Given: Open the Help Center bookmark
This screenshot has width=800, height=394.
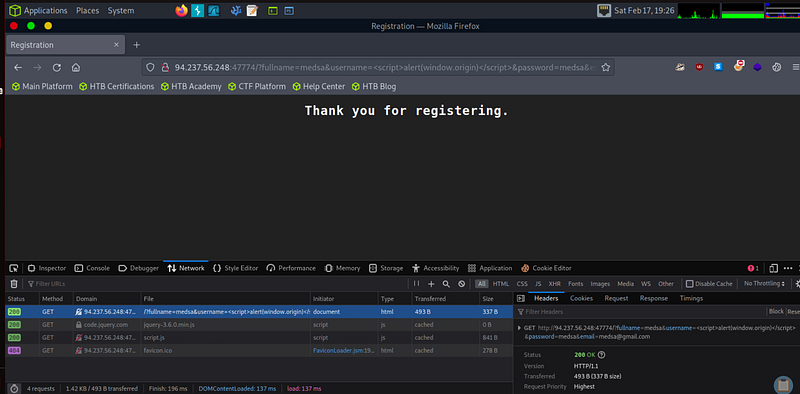Looking at the screenshot, I should tap(319, 87).
